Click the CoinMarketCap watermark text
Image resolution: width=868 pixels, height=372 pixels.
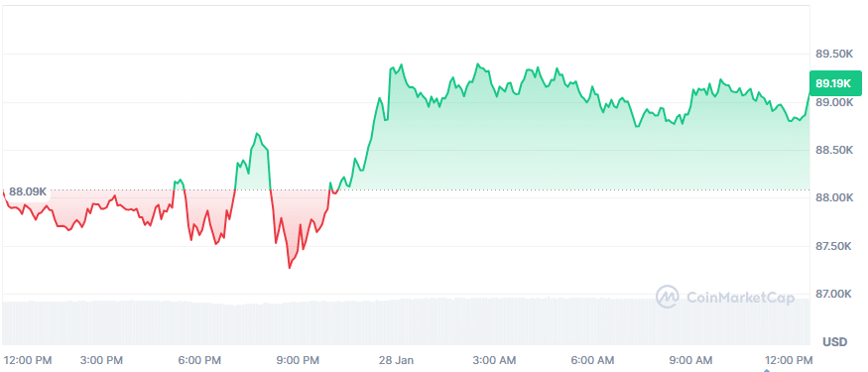pos(740,298)
